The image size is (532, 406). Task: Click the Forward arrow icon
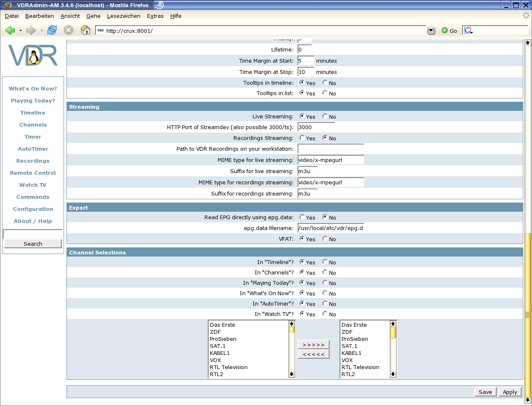[31, 30]
